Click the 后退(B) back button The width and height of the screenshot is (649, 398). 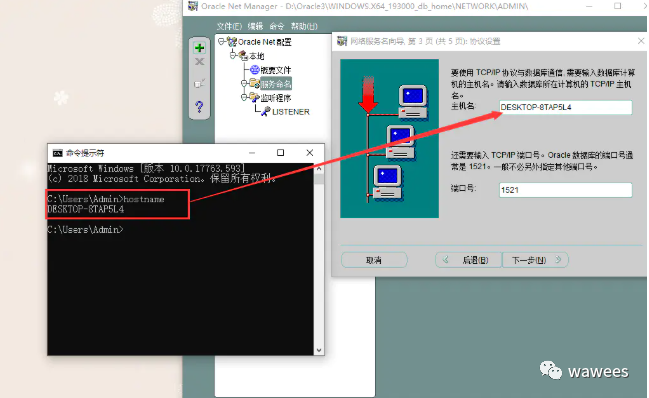[x=469, y=260]
